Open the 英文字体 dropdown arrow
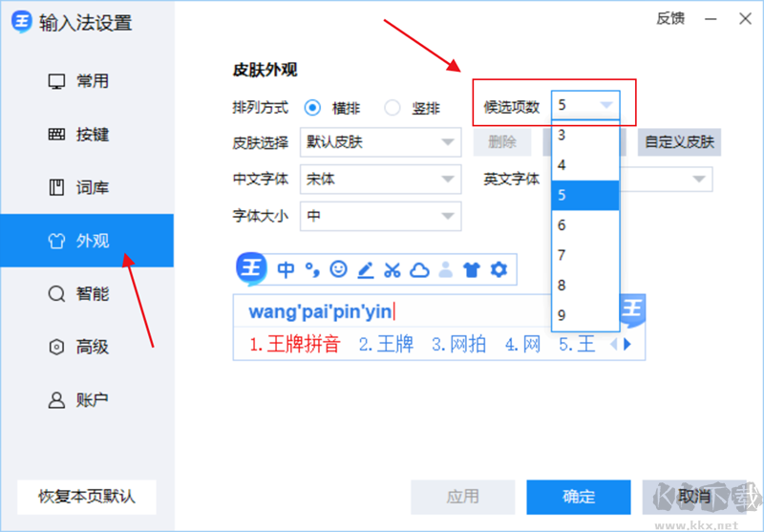The image size is (764, 532). coord(699,180)
